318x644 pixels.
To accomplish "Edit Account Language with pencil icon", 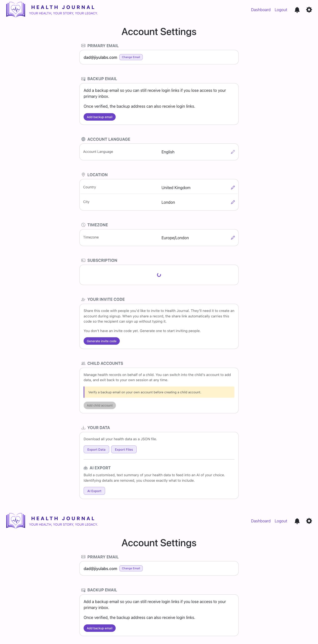I will pos(233,152).
